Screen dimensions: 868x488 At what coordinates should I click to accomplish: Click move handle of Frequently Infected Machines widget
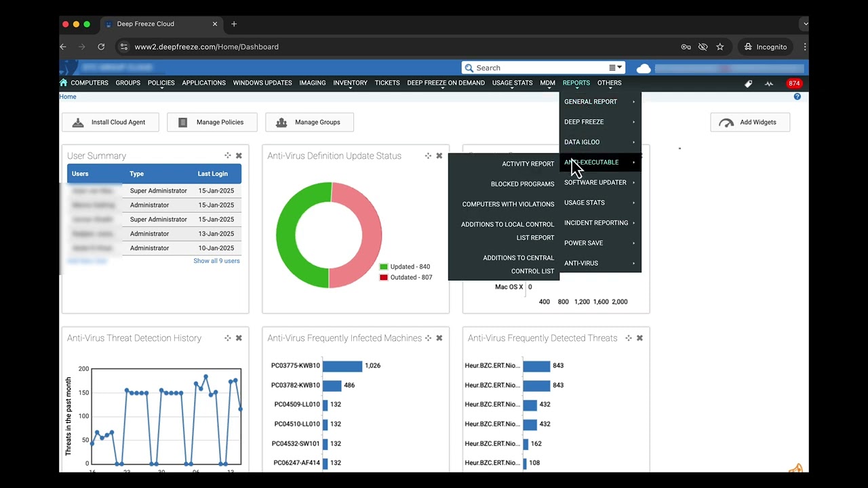428,338
